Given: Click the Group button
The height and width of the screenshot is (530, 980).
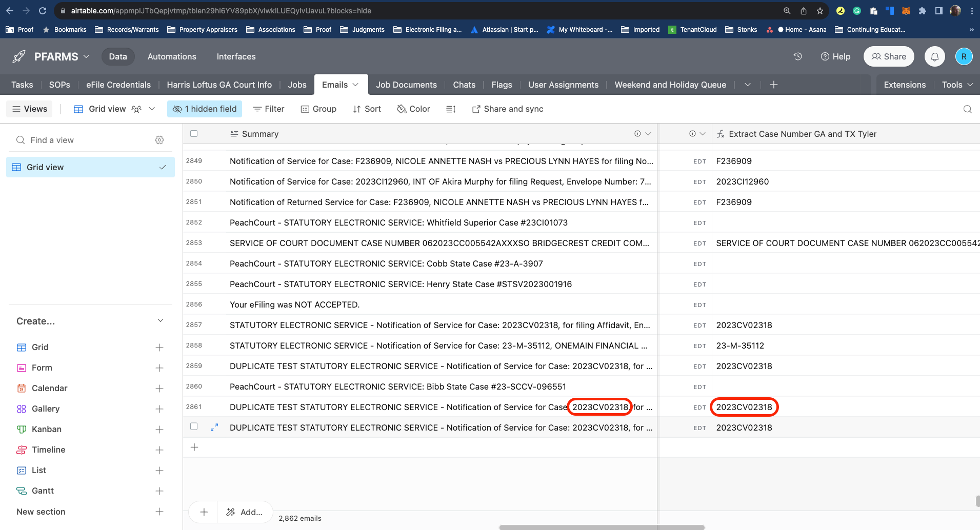Looking at the screenshot, I should 318,109.
